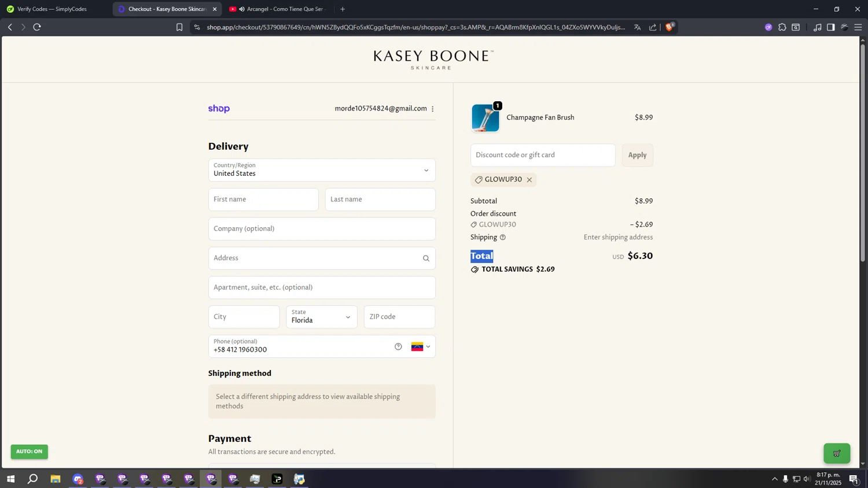Click the Shop logo
Screen dimensions: 868x488
click(219, 109)
